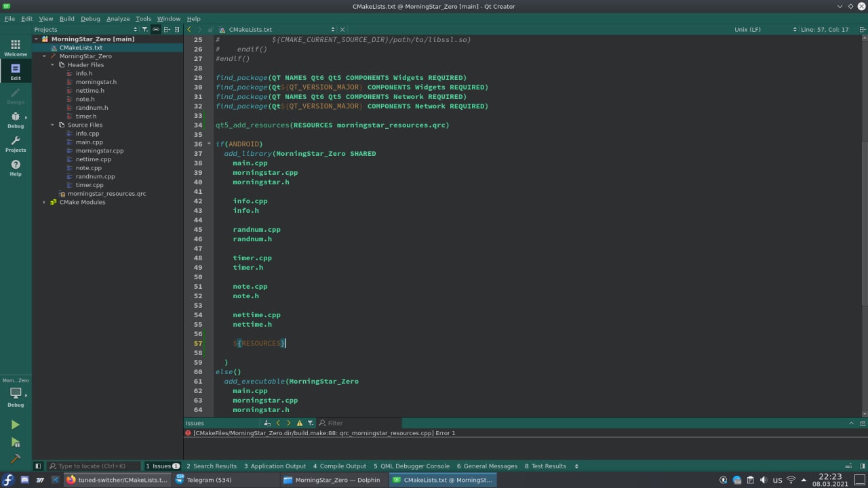Click the build error message in Issues
868x488 pixels.
(324, 433)
